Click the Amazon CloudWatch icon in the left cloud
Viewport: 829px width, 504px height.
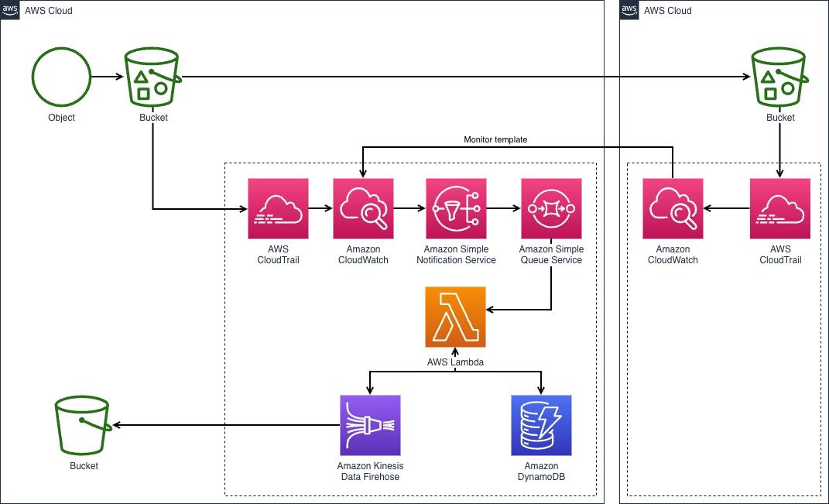point(363,208)
